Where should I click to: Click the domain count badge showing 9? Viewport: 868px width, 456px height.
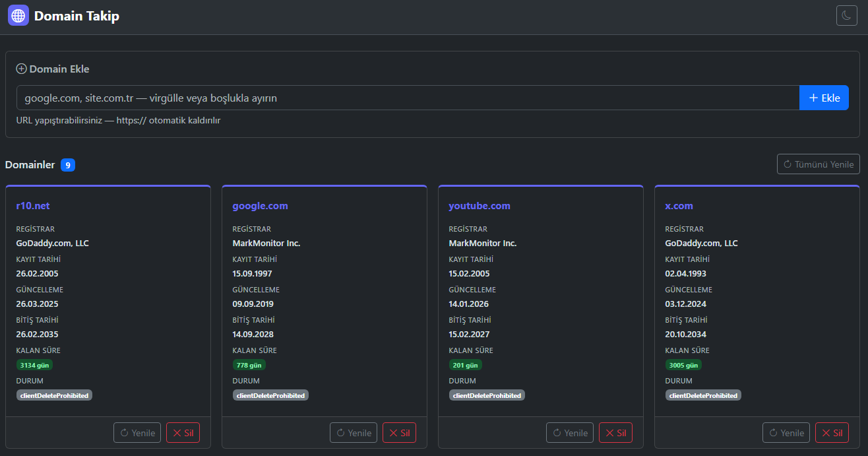(68, 165)
